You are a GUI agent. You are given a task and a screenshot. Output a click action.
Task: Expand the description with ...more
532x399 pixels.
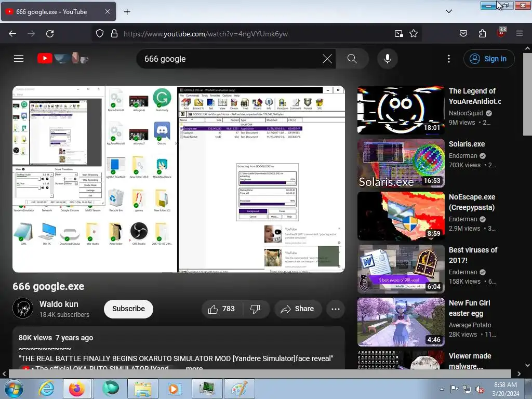[194, 367]
